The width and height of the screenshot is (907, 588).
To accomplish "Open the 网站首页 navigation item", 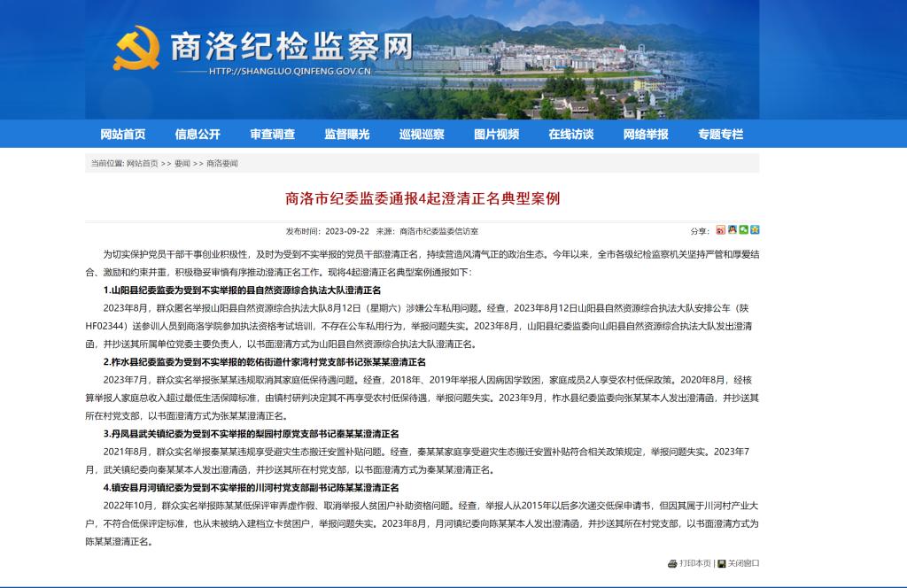I will pos(122,134).
